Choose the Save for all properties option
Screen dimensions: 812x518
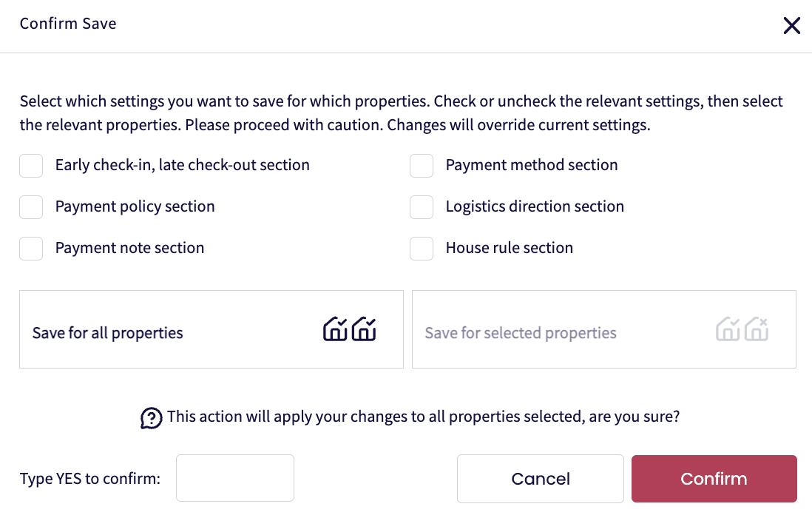[108, 333]
